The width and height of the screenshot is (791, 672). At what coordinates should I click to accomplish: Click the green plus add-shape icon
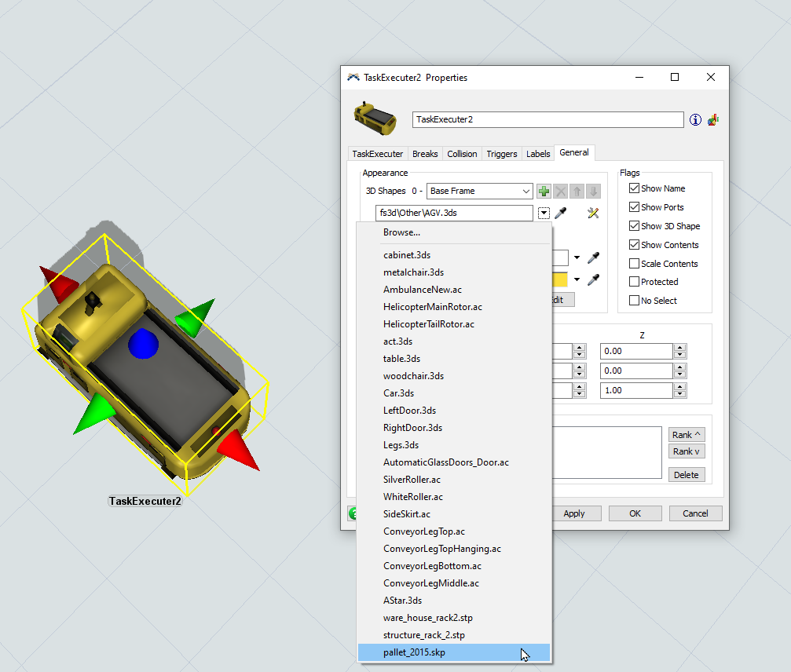pos(544,191)
